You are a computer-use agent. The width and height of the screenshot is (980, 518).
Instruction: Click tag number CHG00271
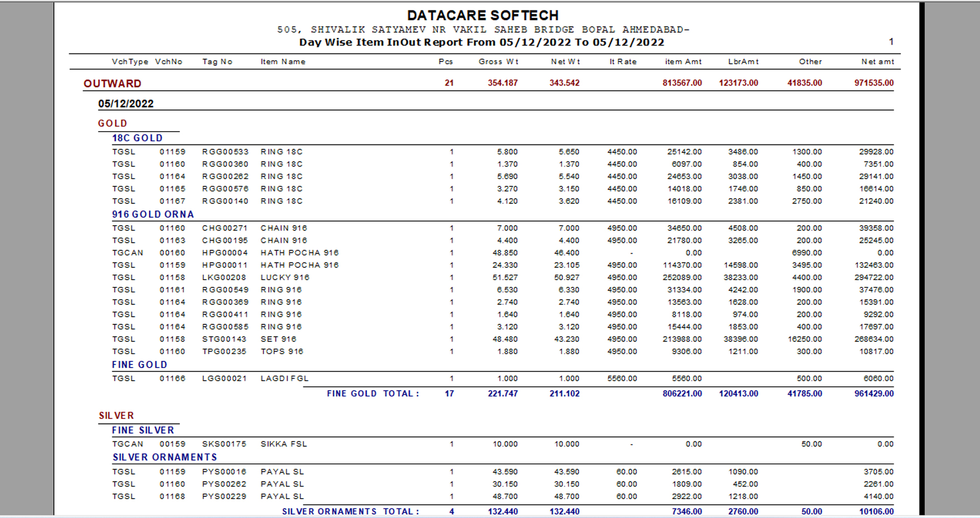click(225, 228)
